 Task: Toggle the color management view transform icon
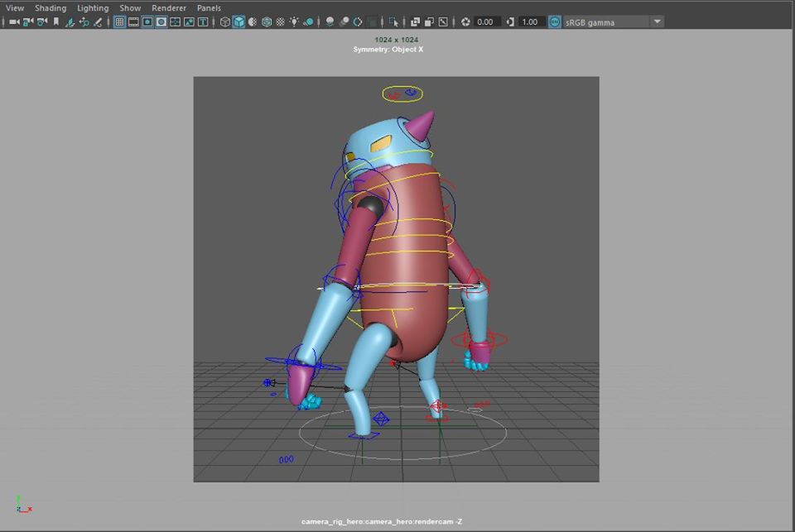click(x=554, y=22)
